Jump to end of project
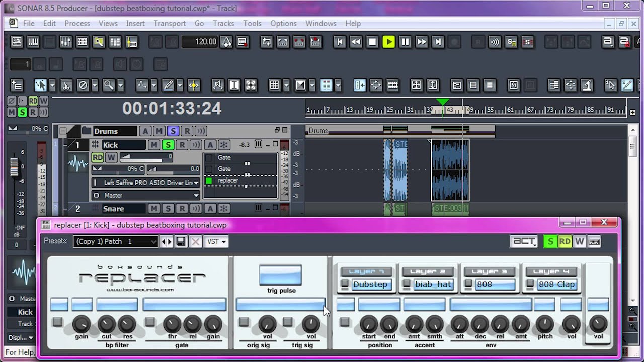 click(438, 42)
